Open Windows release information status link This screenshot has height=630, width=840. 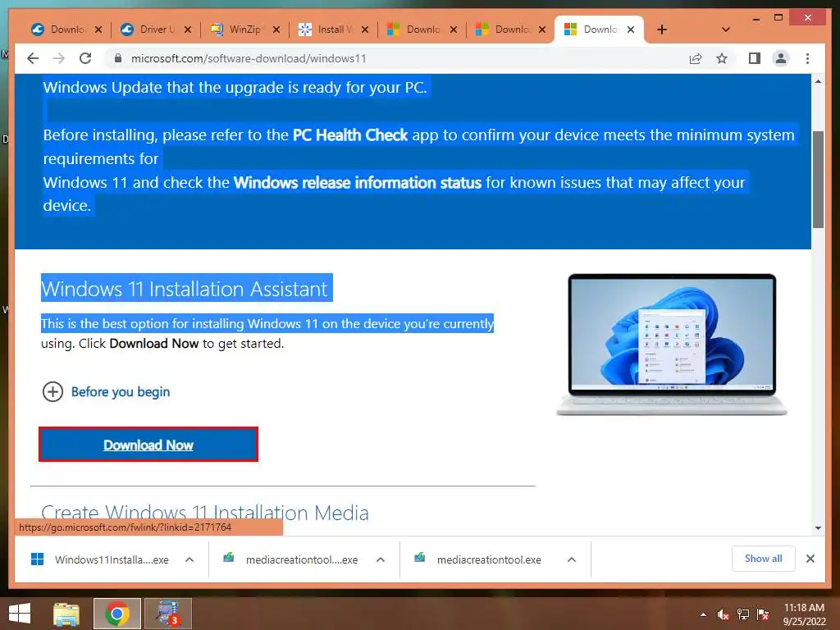point(358,183)
